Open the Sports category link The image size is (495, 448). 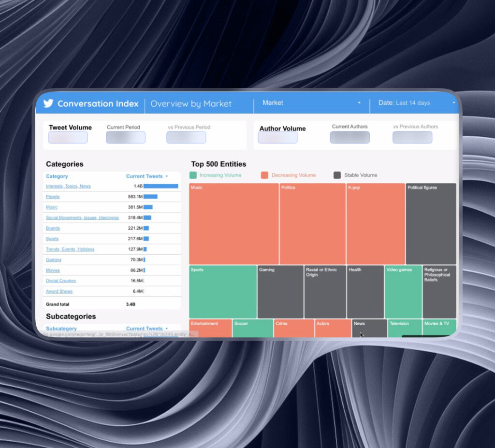(52, 239)
